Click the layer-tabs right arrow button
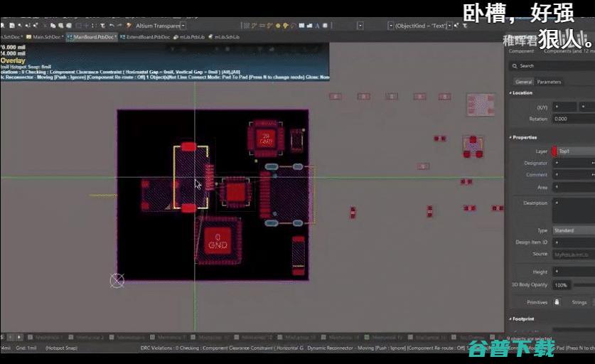595x364 pixels. point(18,337)
